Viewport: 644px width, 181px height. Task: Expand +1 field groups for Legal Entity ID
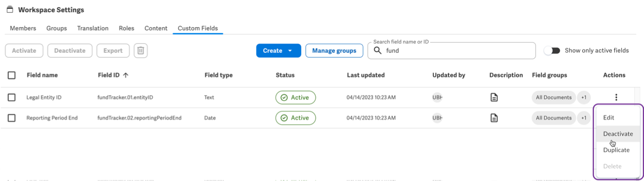(584, 97)
